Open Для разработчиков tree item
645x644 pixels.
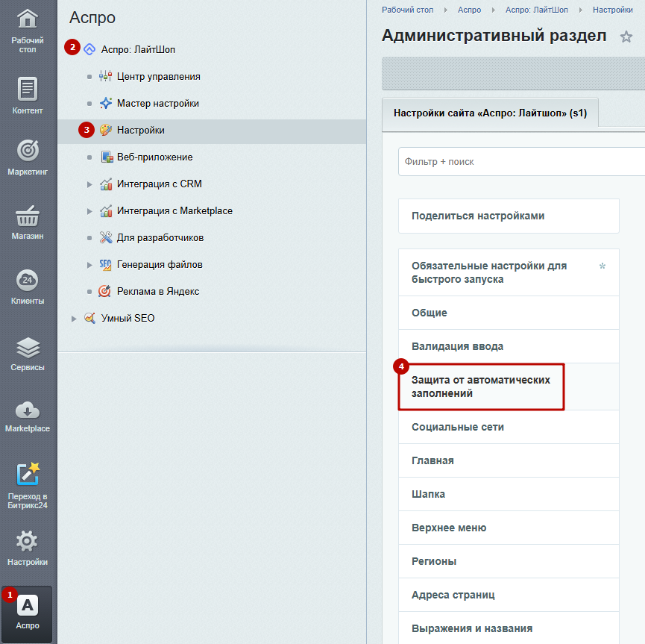coord(160,237)
